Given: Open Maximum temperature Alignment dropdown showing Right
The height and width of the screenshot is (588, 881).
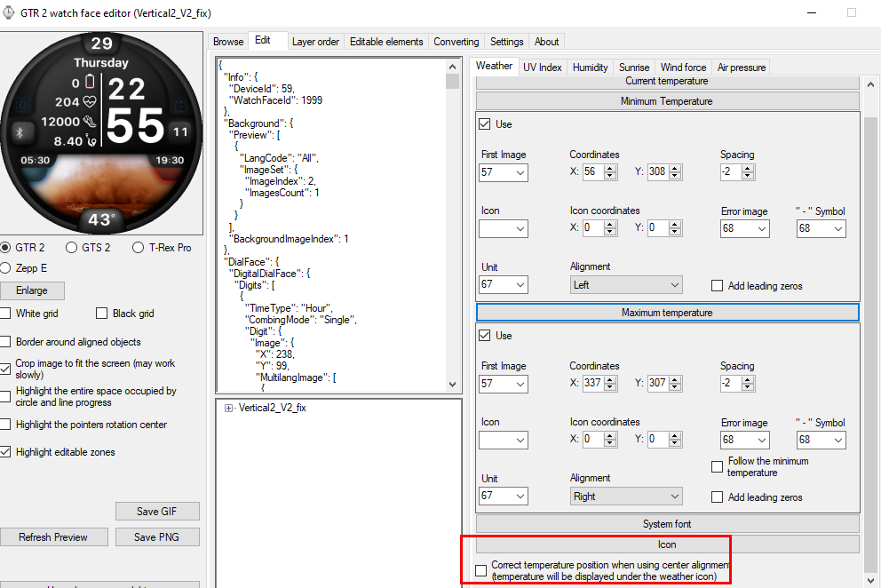Looking at the screenshot, I should point(626,497).
